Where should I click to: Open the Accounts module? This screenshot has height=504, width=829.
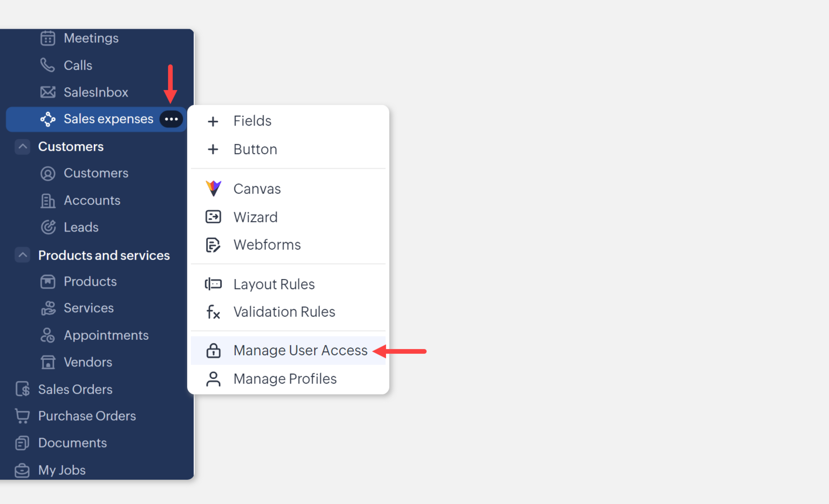[x=92, y=200]
